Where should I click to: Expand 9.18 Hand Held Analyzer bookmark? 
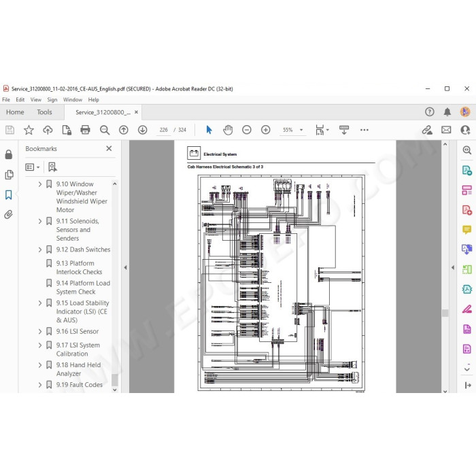pos(39,365)
